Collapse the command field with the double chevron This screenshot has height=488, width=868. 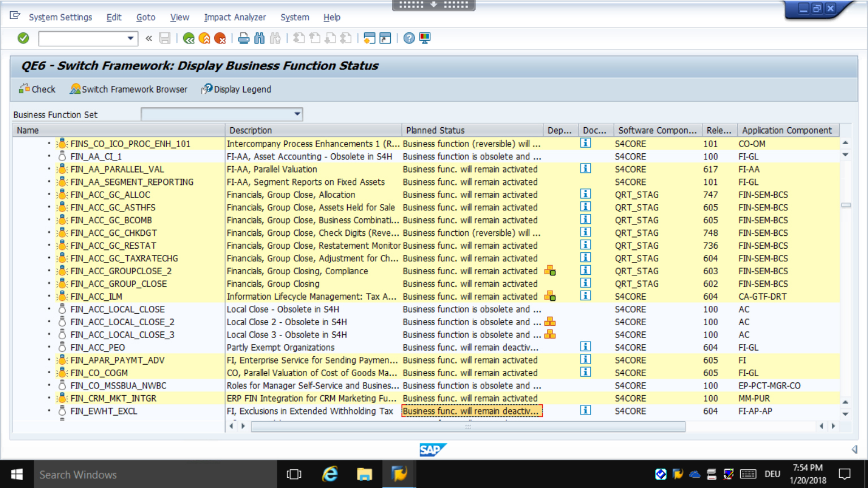point(149,38)
